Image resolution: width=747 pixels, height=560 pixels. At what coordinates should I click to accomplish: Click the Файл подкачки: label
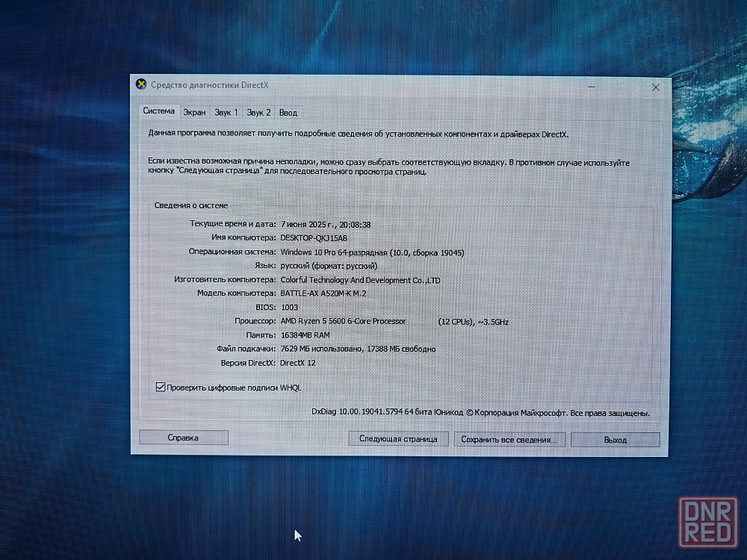click(246, 349)
